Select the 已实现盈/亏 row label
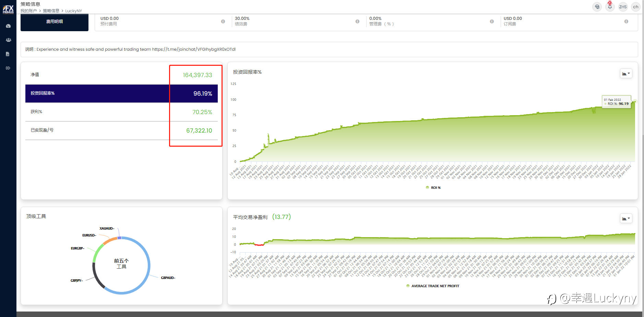644x317 pixels. click(42, 130)
